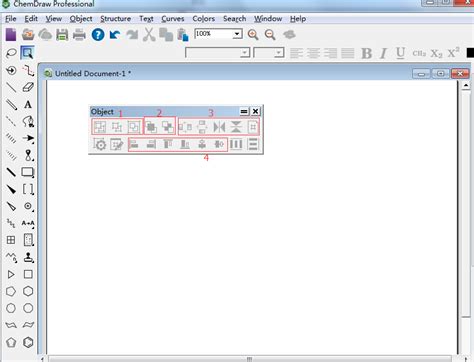Open the Edit menu

point(31,19)
